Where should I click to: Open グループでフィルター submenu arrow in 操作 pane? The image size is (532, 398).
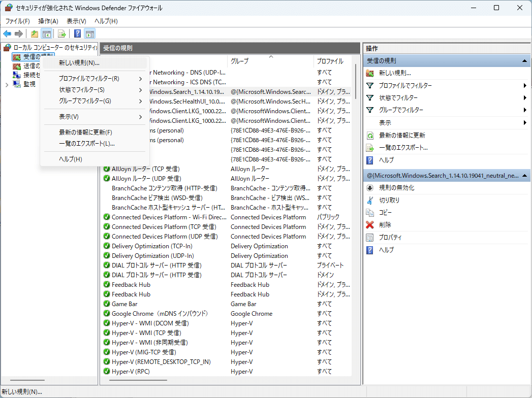point(525,110)
